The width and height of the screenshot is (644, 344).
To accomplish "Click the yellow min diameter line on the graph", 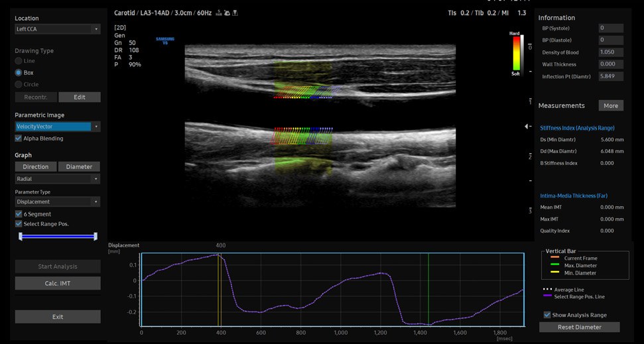I will click(x=218, y=290).
